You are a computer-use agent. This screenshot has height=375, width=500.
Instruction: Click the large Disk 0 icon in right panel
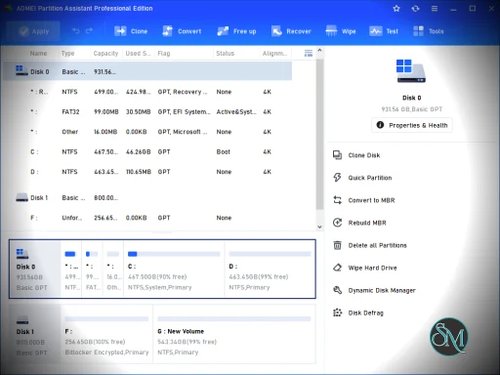point(411,71)
